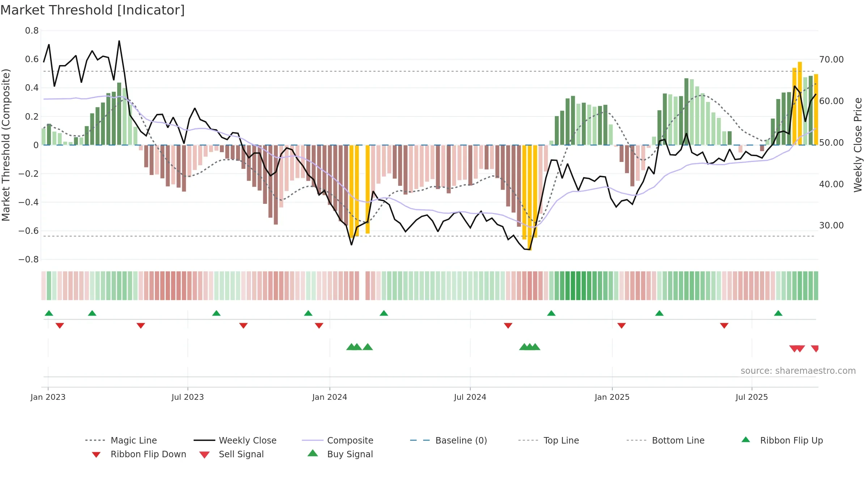The height and width of the screenshot is (488, 868).
Task: Click the first ribbon flip down marker in January 2023
Action: pyautogui.click(x=60, y=326)
